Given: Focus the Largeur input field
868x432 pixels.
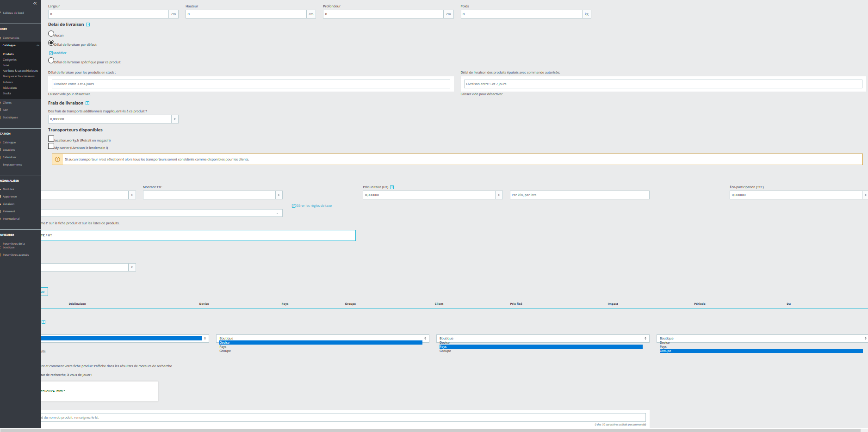Looking at the screenshot, I should pos(108,14).
